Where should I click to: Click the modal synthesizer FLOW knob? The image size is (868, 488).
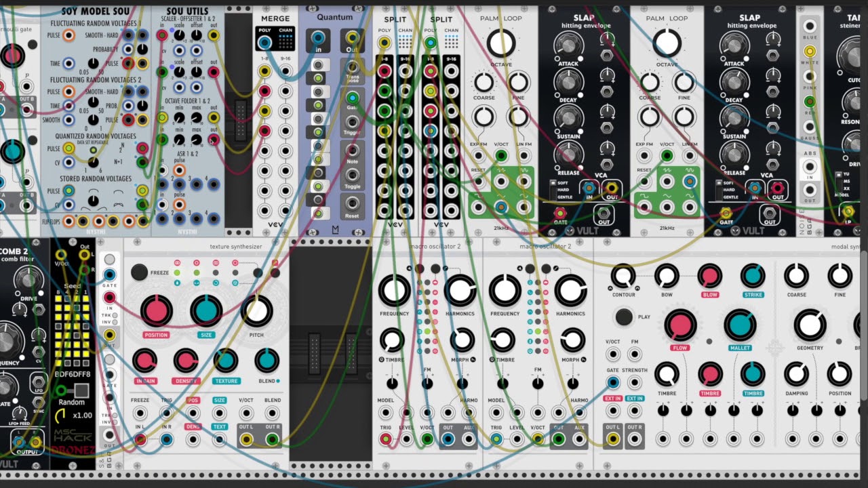pyautogui.click(x=680, y=325)
